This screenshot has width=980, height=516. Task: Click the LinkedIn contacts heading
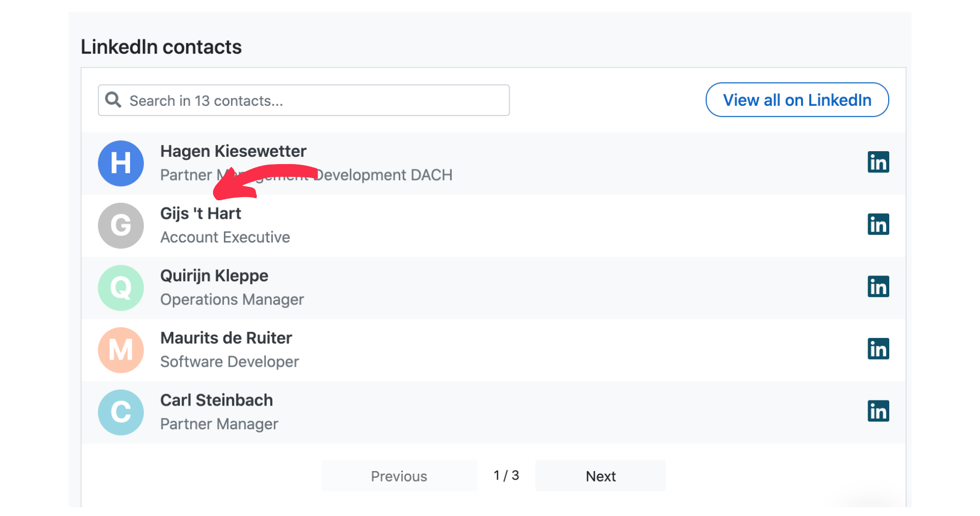[161, 47]
